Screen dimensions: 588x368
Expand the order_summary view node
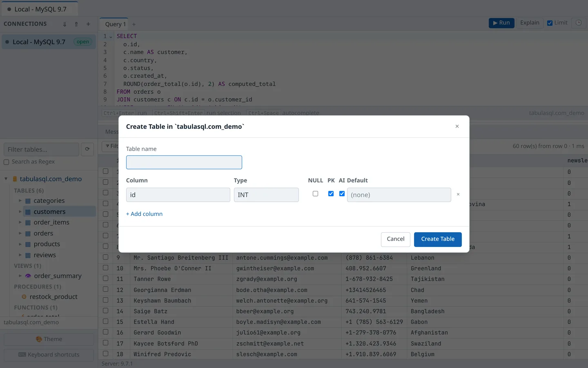[20, 276]
